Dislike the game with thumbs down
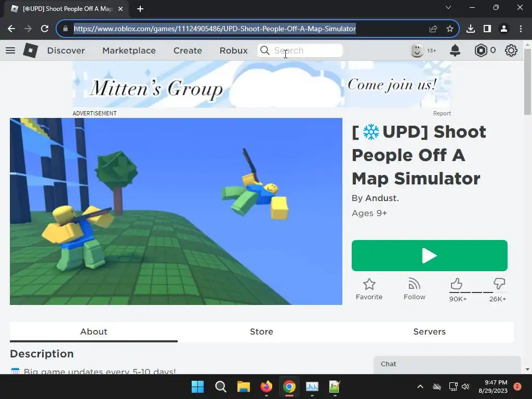 point(499,284)
